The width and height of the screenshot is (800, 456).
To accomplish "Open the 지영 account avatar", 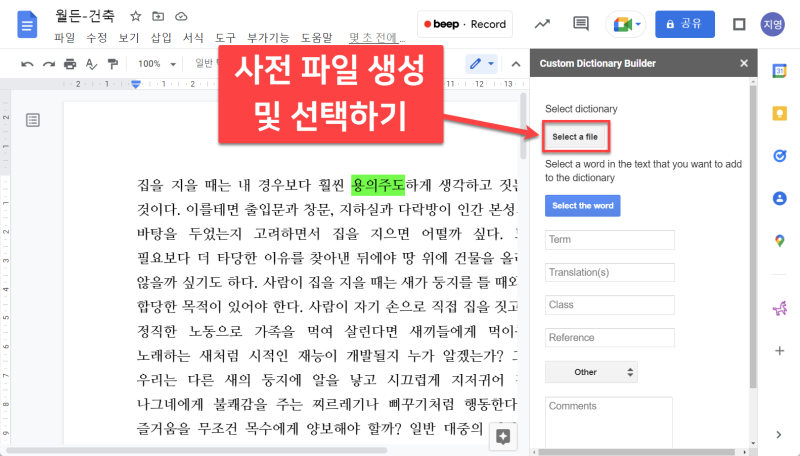I will point(772,24).
